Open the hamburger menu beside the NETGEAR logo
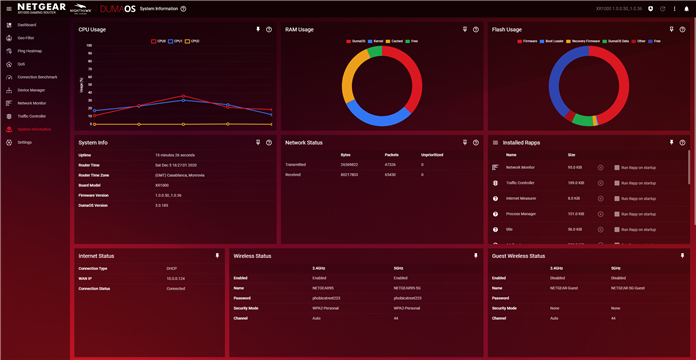Image resolution: width=696 pixels, height=360 pixels. (9, 9)
